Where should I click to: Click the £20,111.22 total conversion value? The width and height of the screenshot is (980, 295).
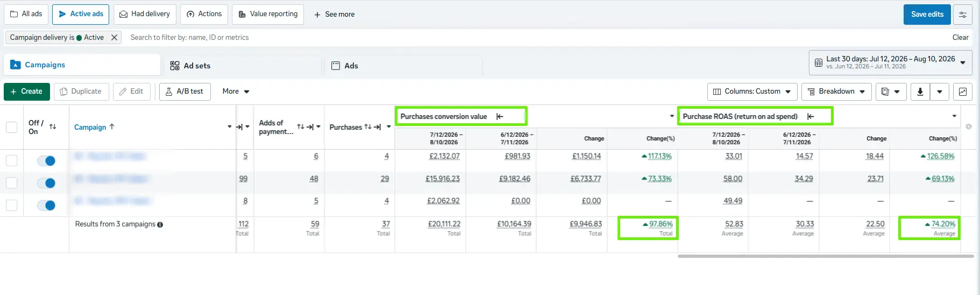pos(444,224)
